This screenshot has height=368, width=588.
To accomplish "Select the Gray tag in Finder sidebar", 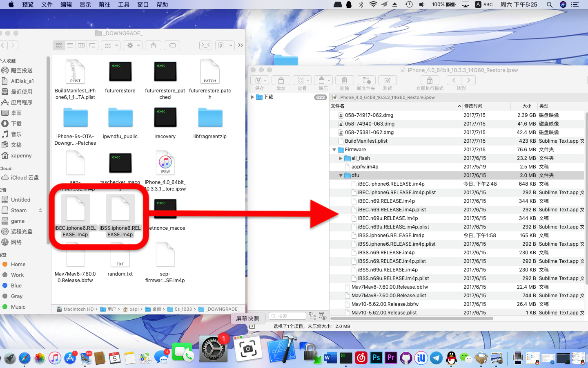I will coord(17,296).
